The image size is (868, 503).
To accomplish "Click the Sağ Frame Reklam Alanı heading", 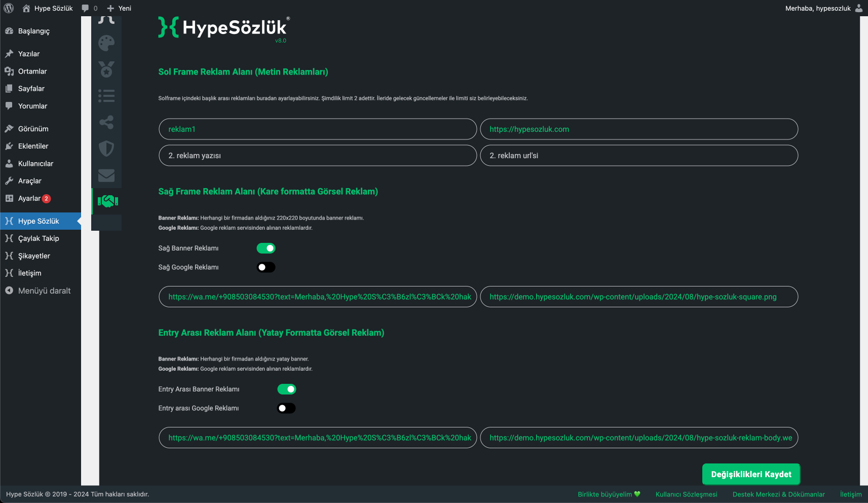I will (x=268, y=192).
